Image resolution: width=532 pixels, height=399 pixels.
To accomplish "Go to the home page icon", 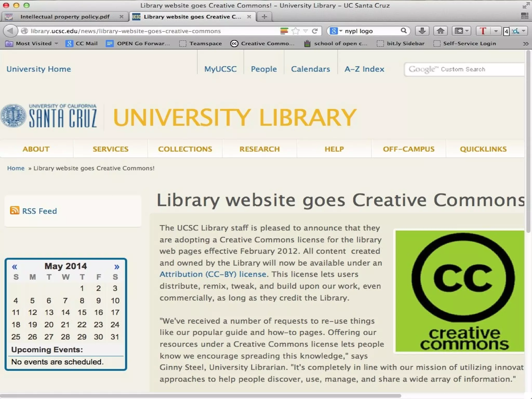I will 440,31.
